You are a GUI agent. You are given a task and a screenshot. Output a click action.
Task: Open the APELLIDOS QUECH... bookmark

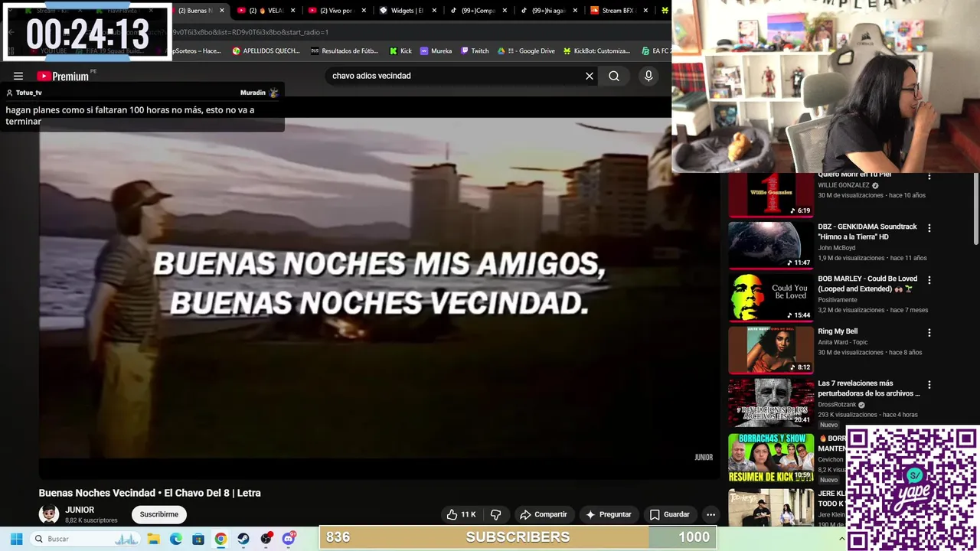pos(266,51)
